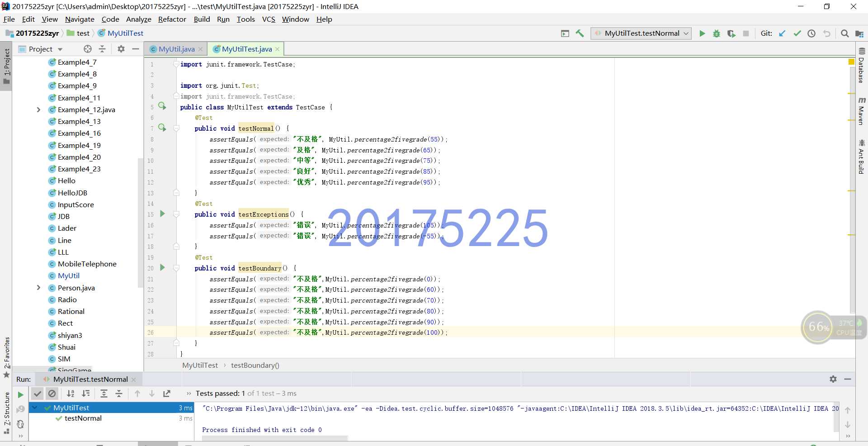The image size is (868, 446).
Task: Go to previous failed test arrow
Action: coord(137,394)
